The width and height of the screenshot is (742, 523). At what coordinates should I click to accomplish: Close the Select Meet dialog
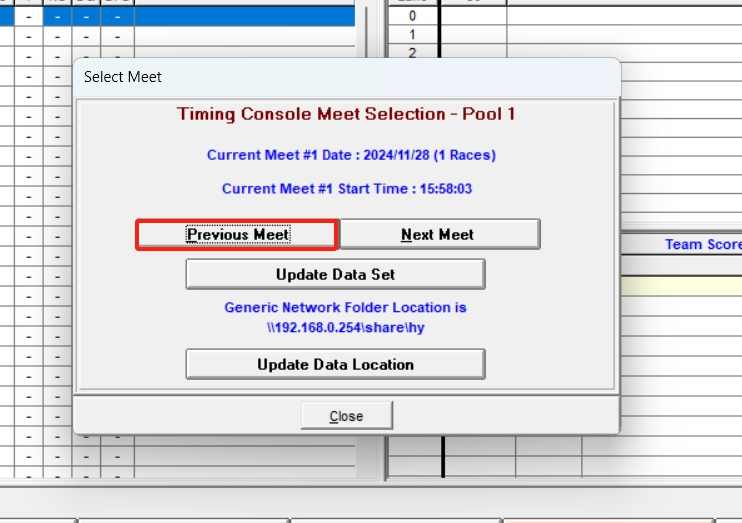click(x=346, y=416)
